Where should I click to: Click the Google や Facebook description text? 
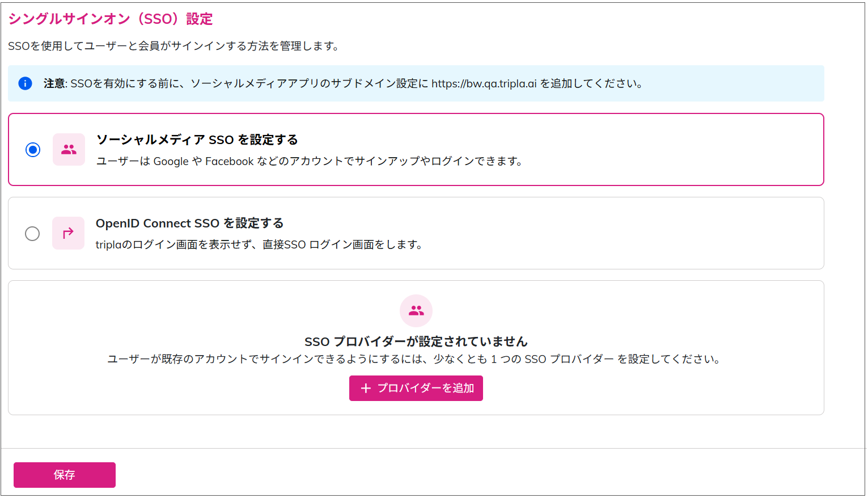(309, 162)
